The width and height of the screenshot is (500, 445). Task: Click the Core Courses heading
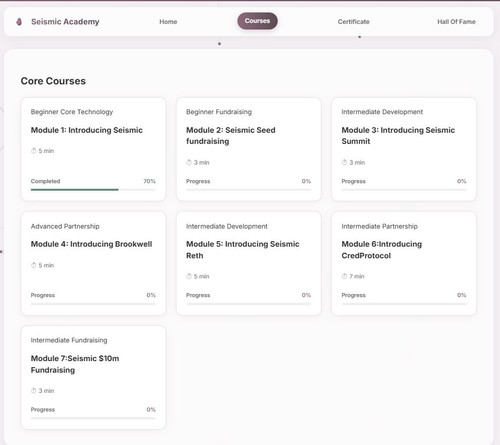(x=53, y=81)
